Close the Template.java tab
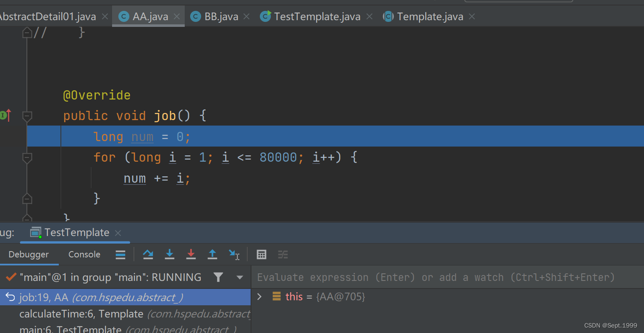The width and height of the screenshot is (644, 333). [x=472, y=16]
